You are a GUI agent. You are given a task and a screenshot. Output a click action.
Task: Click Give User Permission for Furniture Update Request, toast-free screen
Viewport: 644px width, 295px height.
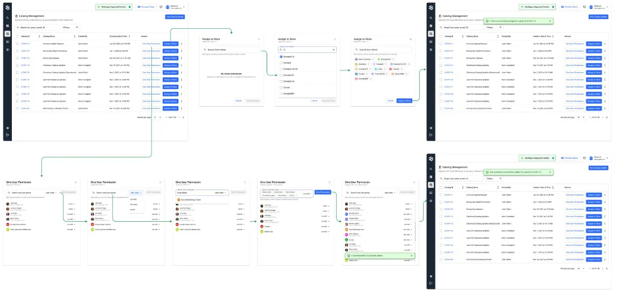(151, 43)
